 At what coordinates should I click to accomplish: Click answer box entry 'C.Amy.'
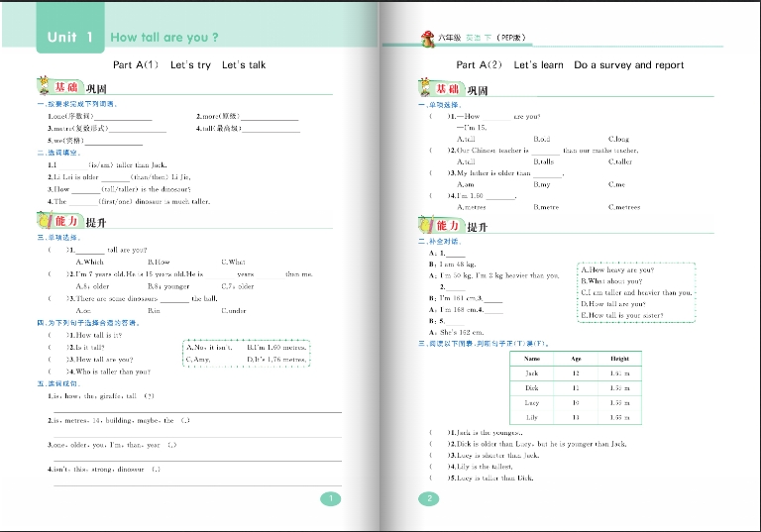coord(198,360)
